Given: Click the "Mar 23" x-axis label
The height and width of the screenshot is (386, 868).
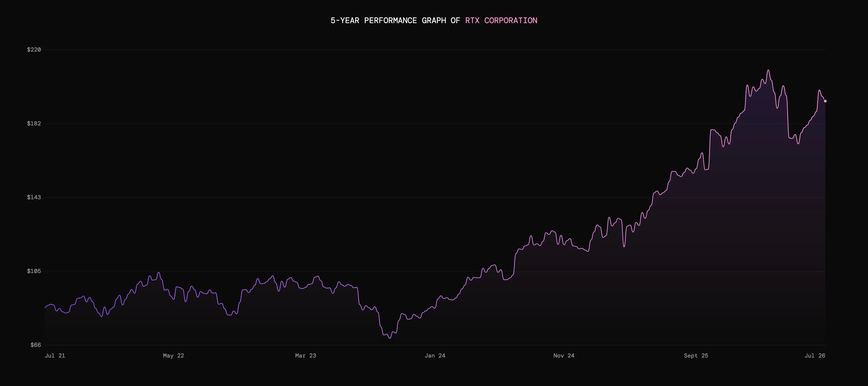Looking at the screenshot, I should [306, 356].
